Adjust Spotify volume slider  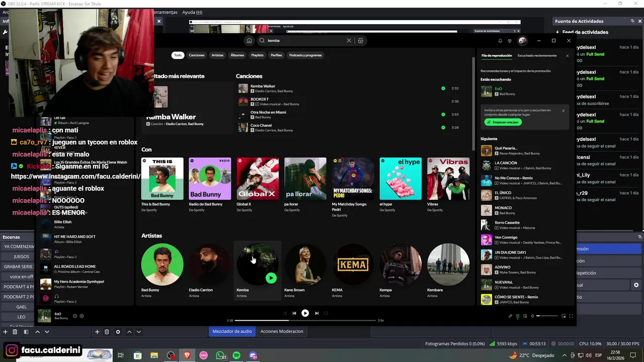pyautogui.click(x=547, y=316)
